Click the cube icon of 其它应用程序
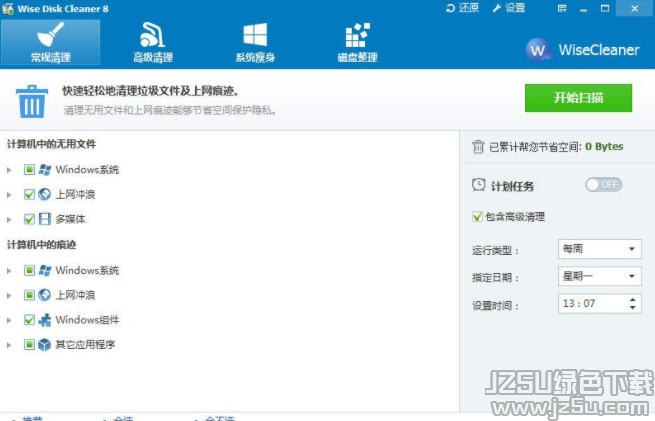The image size is (655, 421). click(x=45, y=345)
